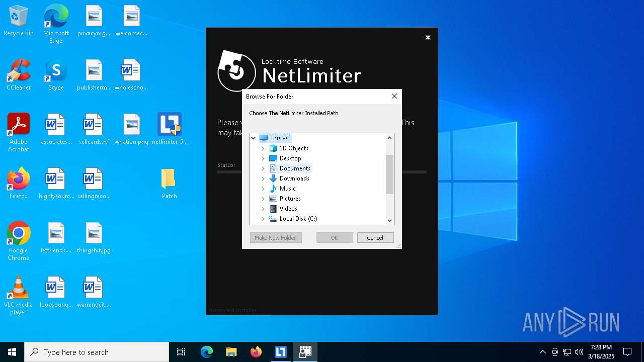Select welcomec image file on desktop
The width and height of the screenshot is (644, 362).
(x=131, y=21)
